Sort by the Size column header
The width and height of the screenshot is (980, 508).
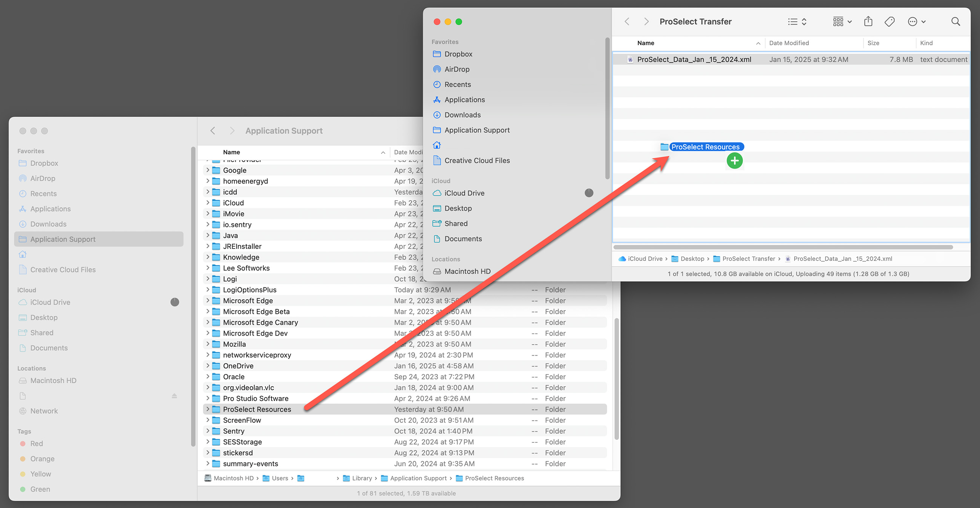(x=873, y=43)
